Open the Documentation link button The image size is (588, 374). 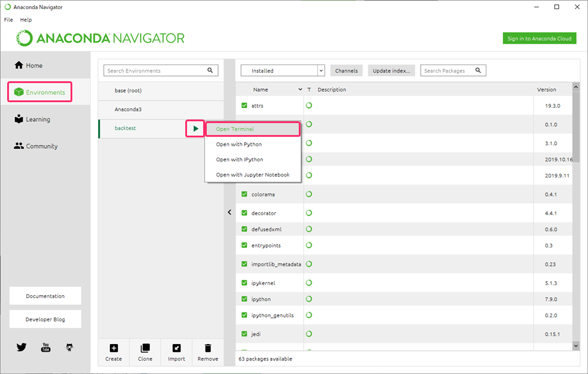pos(45,296)
